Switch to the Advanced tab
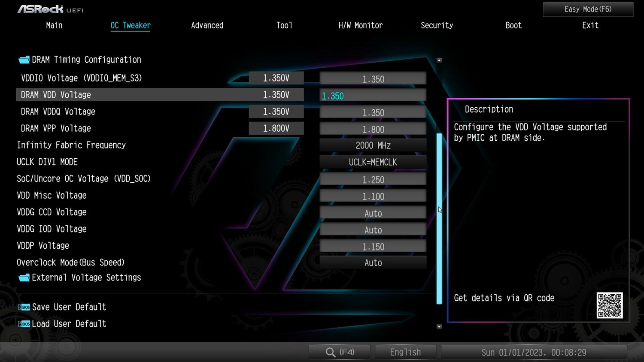Image resolution: width=644 pixels, height=362 pixels. [x=207, y=25]
